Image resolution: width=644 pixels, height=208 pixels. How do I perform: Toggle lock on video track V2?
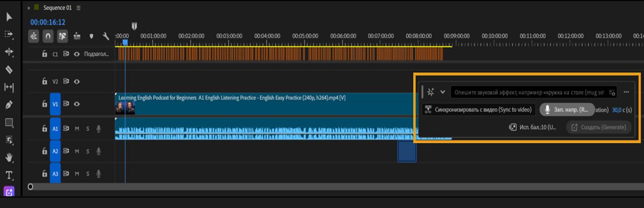45,81
